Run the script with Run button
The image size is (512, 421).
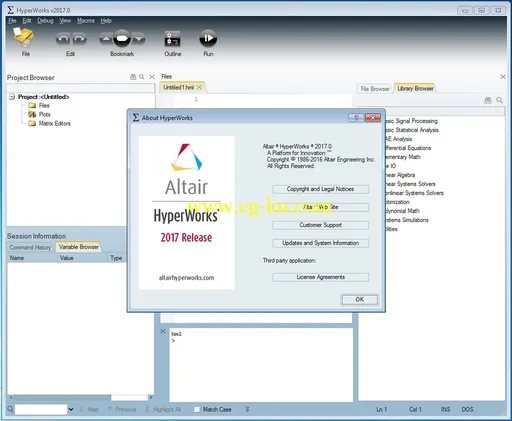click(x=208, y=38)
